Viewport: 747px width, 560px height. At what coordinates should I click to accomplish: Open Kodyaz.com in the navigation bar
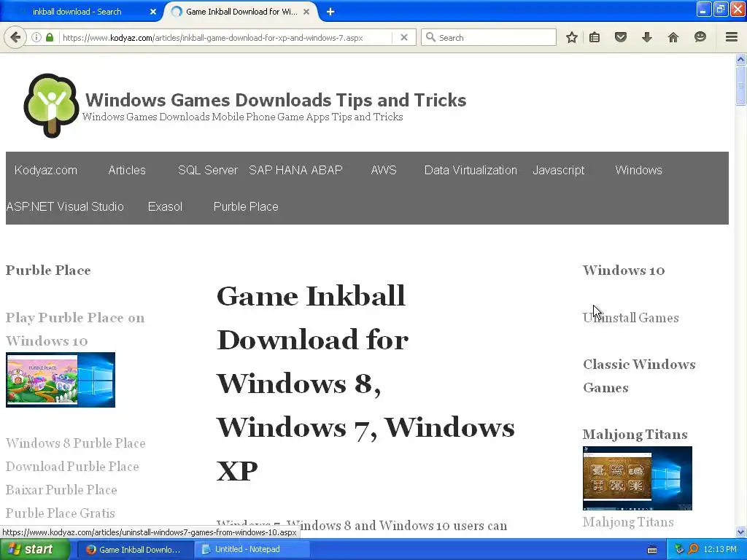click(x=46, y=170)
